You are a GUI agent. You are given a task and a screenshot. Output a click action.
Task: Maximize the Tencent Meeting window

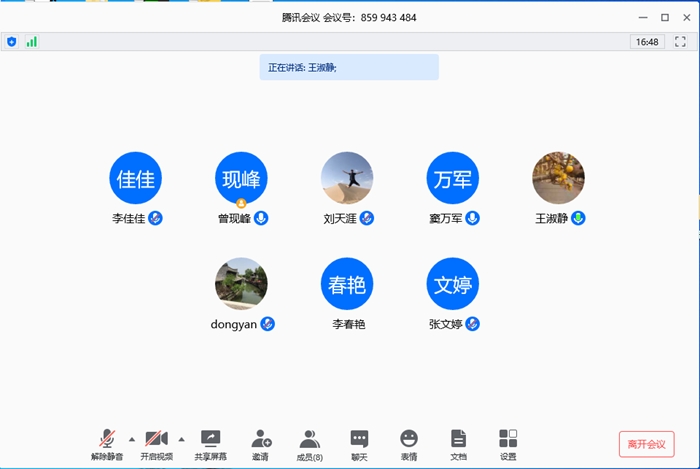click(x=665, y=17)
